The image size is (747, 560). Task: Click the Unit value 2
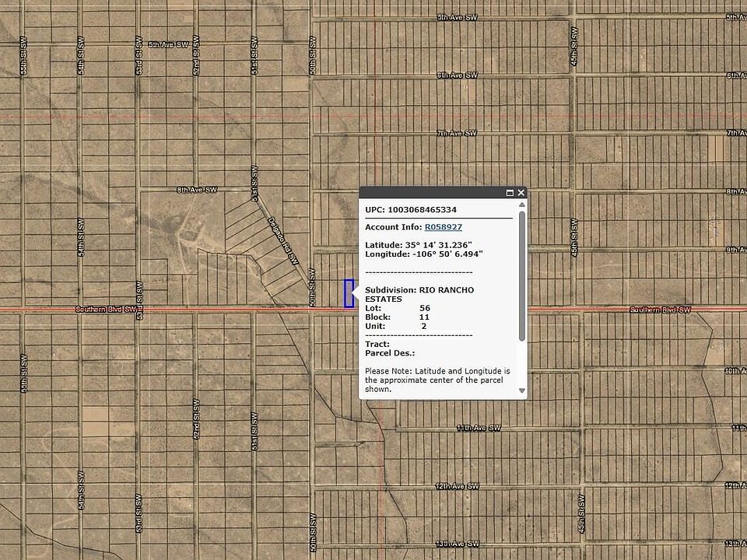click(424, 326)
